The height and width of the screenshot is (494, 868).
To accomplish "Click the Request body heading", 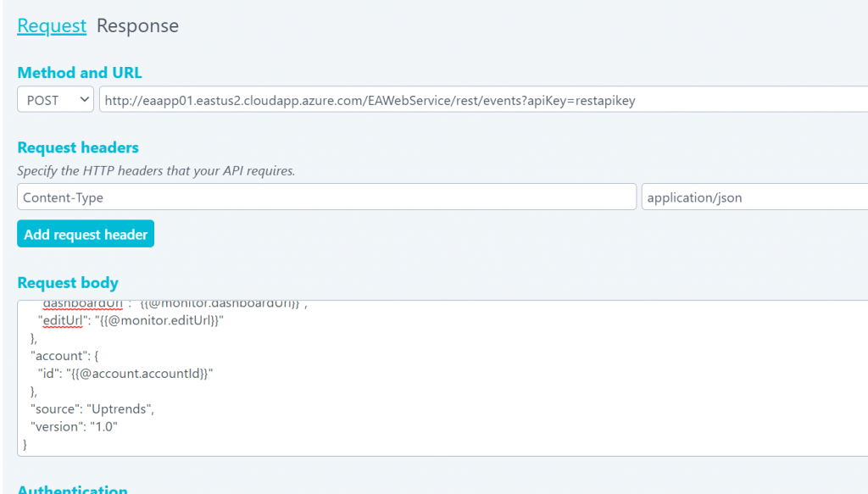I will [68, 283].
